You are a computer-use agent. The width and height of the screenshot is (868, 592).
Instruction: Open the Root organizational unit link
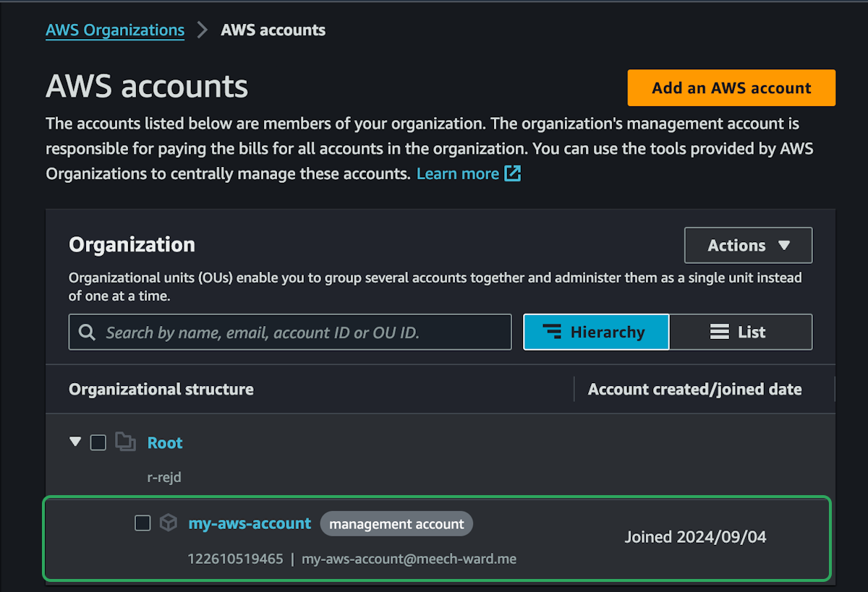point(165,443)
